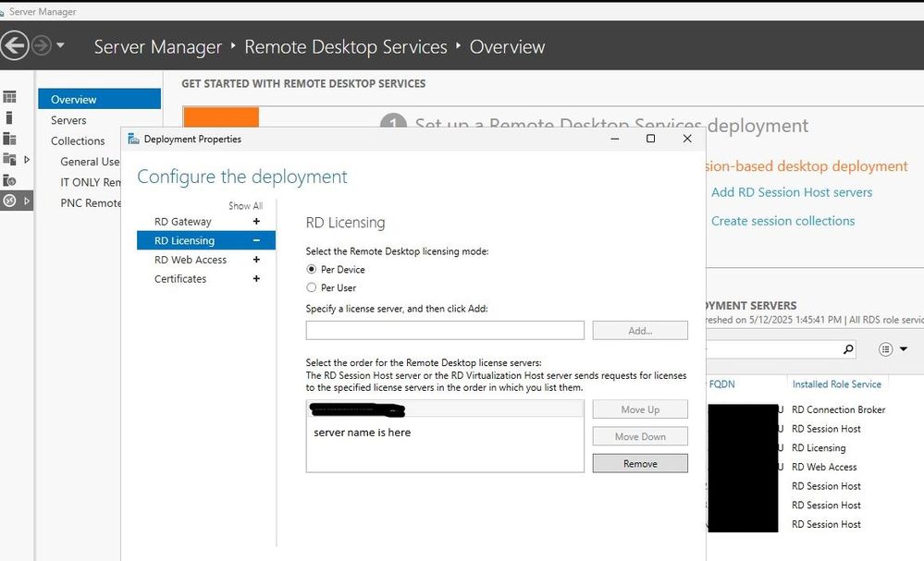Open the PNC Remote collection
Image resolution: width=924 pixels, height=561 pixels.
90,202
